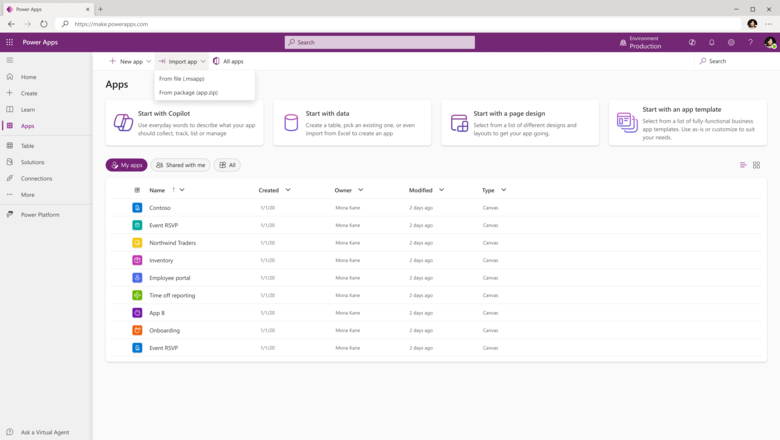Open the Copilot icon in header
Screen dimensions: 780x440
692,42
